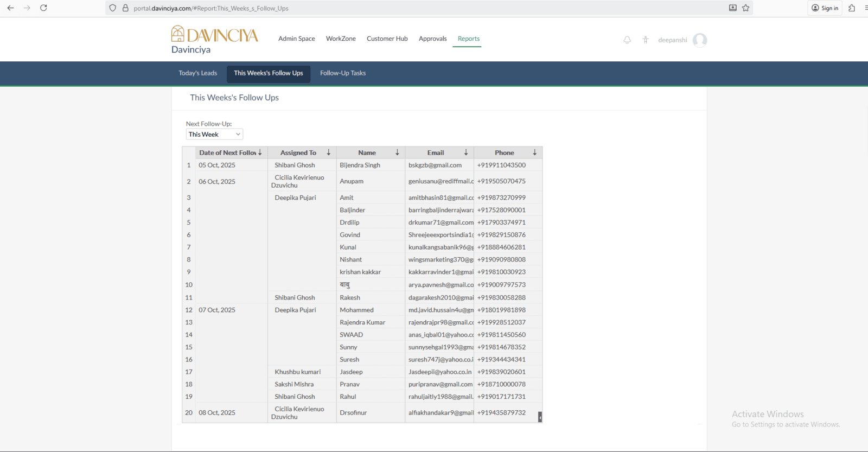Bookmark this page with the star icon
Viewport: 868px width, 452px height.
(x=746, y=8)
